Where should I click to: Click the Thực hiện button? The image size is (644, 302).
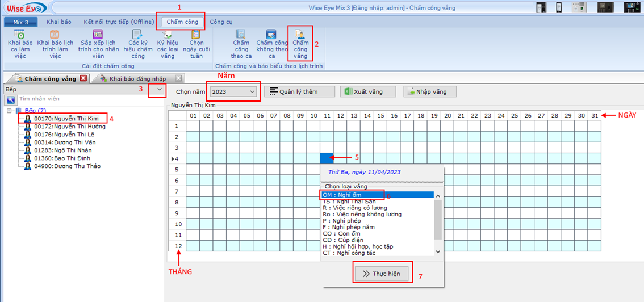[381, 274]
